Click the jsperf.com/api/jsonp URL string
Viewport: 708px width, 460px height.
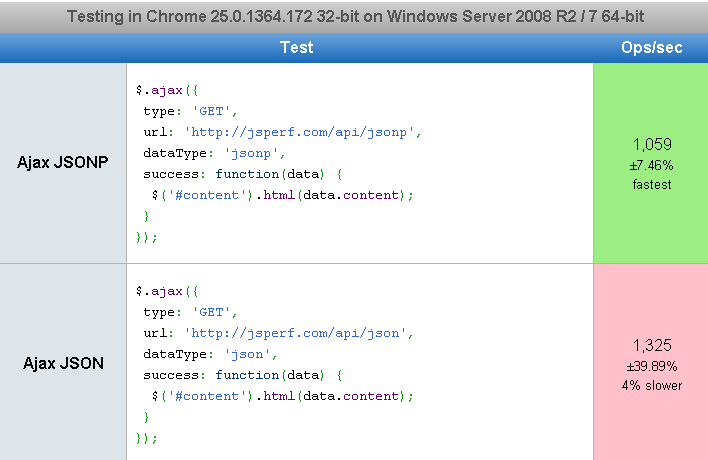click(302, 132)
